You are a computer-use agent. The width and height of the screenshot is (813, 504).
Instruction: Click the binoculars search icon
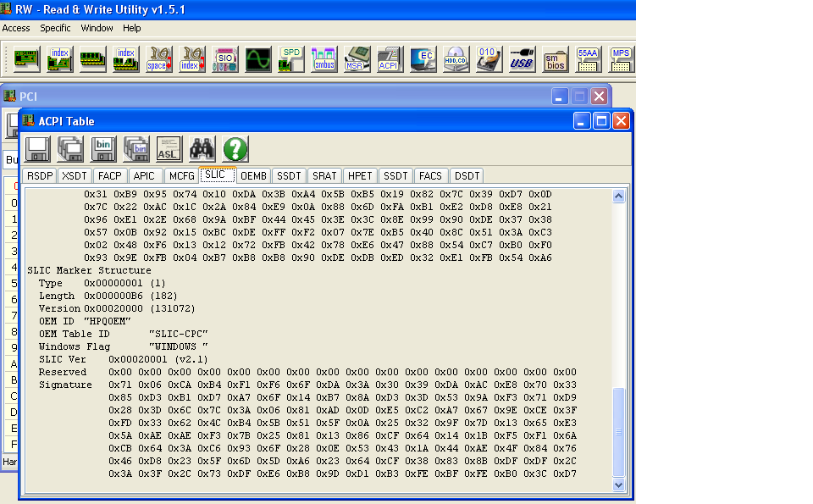(x=202, y=149)
